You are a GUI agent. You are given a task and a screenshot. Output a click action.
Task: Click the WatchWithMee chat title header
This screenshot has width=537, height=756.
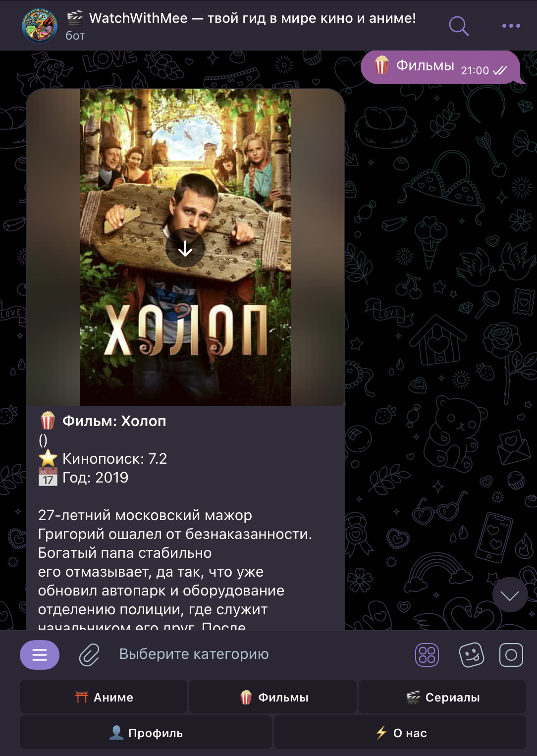241,19
